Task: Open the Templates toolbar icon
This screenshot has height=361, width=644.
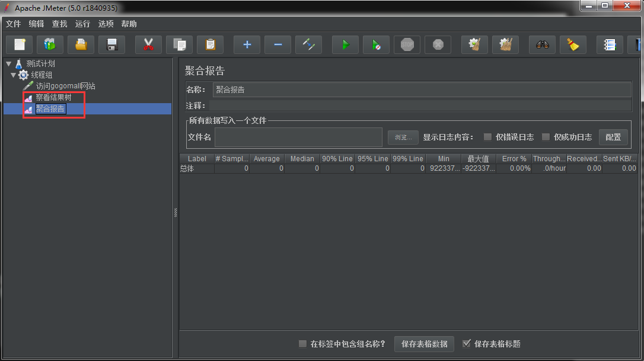Action: tap(50, 44)
